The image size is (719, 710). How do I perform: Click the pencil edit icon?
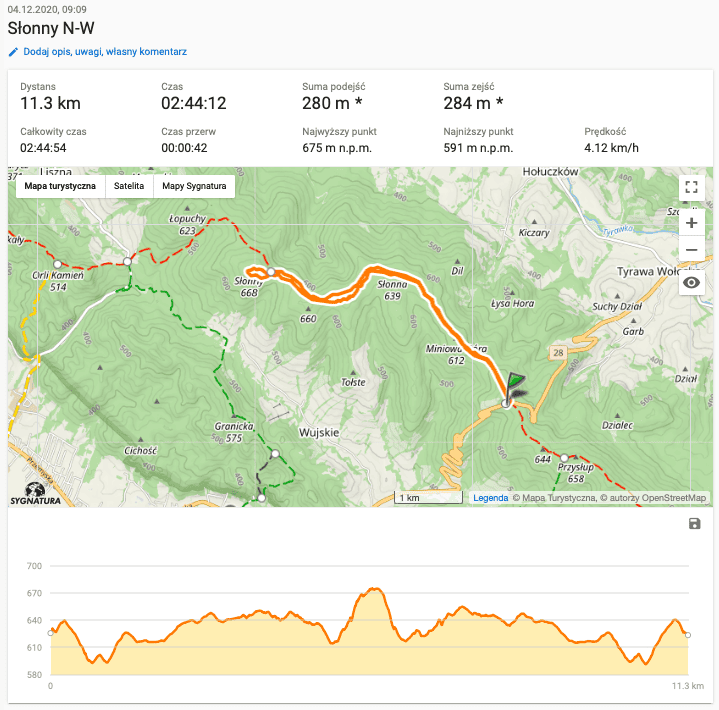(13, 51)
